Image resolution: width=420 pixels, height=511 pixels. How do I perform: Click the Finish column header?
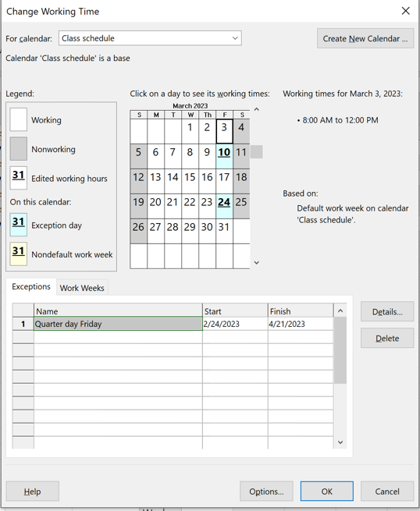301,311
